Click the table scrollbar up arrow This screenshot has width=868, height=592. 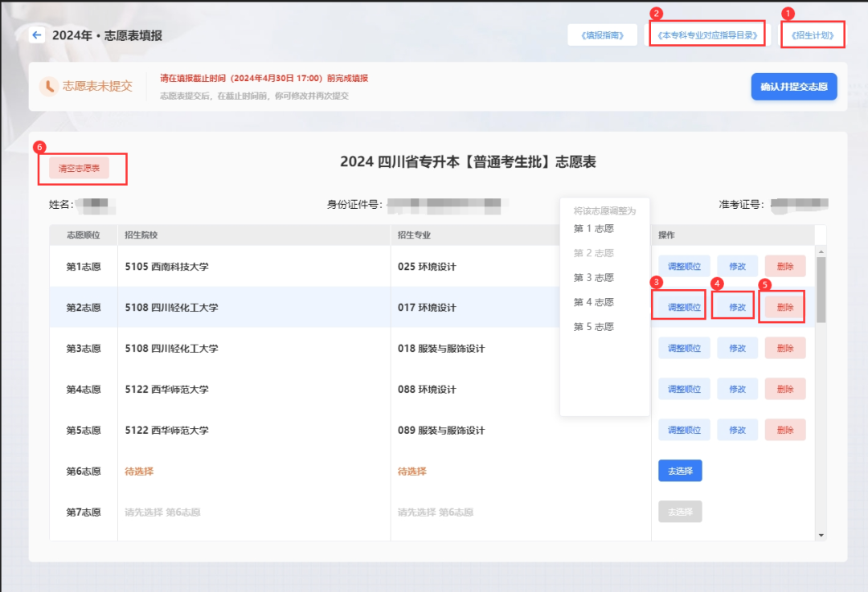pyautogui.click(x=821, y=251)
